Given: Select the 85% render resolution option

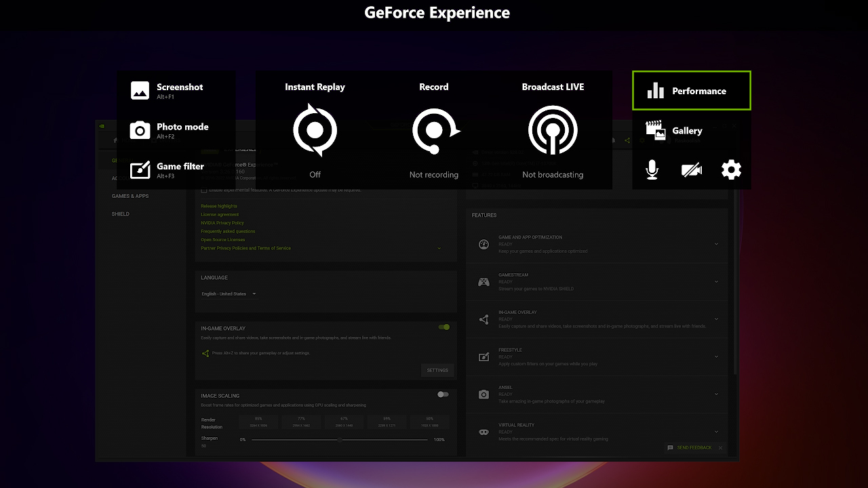Looking at the screenshot, I should pyautogui.click(x=258, y=422).
